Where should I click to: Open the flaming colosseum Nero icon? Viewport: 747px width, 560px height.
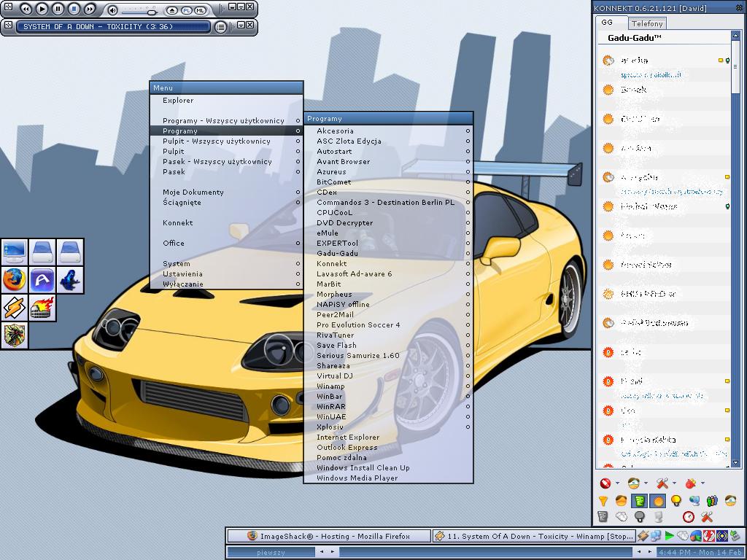point(42,308)
